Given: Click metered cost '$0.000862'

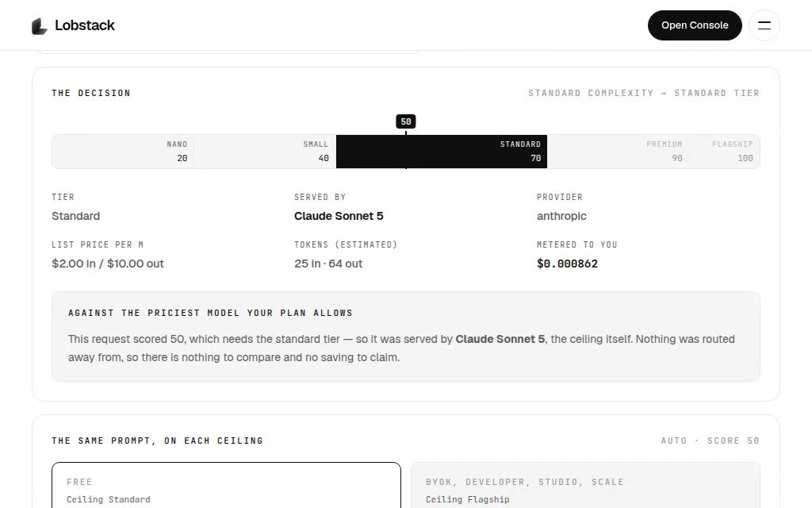Looking at the screenshot, I should tap(567, 264).
